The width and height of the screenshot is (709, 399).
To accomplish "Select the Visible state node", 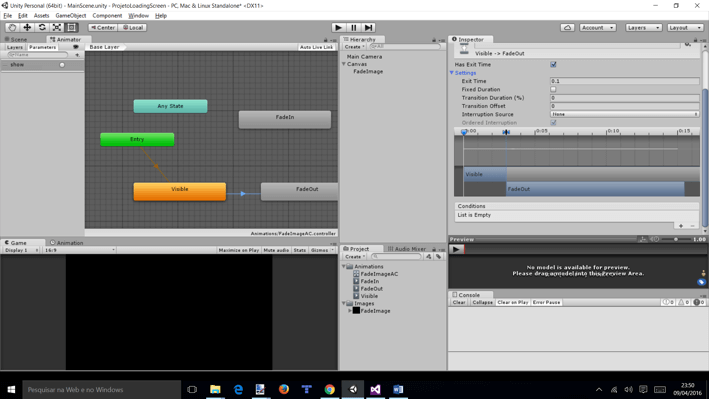I will [180, 192].
